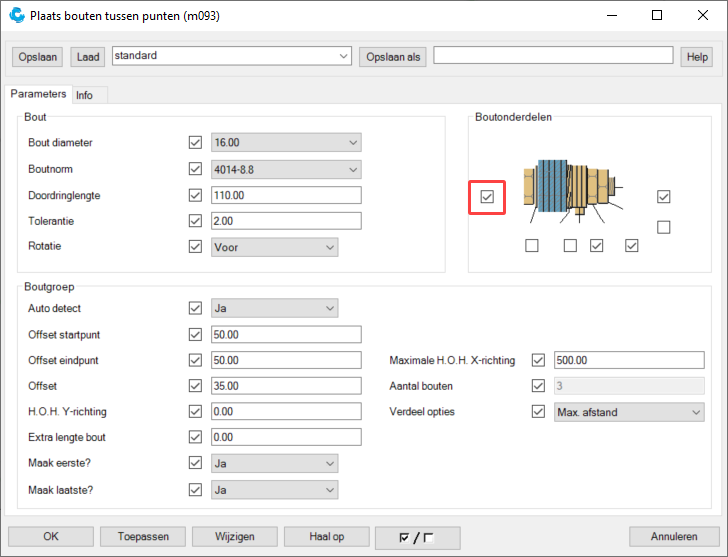The width and height of the screenshot is (728, 557).
Task: Toggle the Bout diameter checkbox
Action: click(195, 143)
